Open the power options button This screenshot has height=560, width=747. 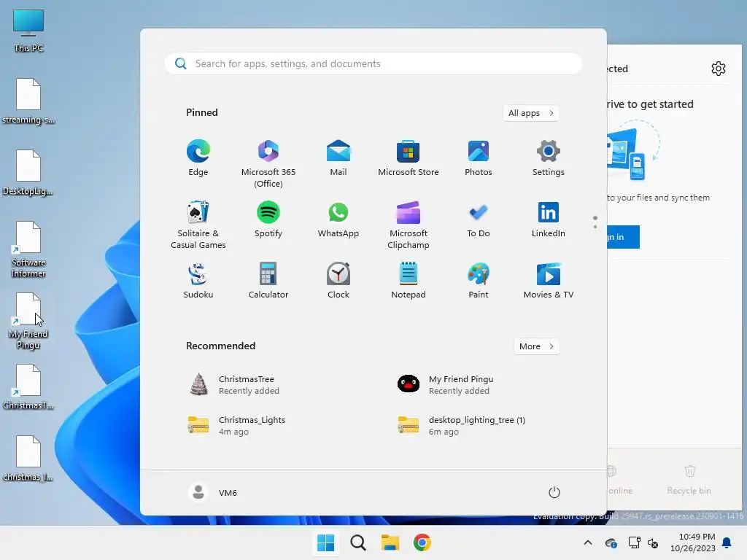[554, 492]
